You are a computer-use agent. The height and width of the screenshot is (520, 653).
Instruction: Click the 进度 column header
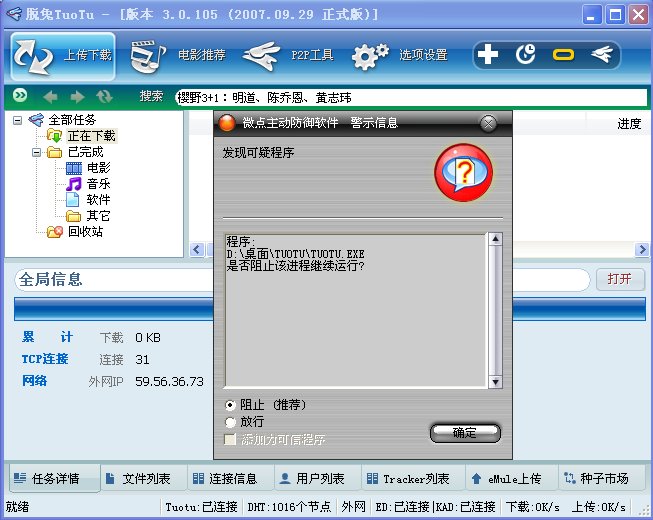628,124
